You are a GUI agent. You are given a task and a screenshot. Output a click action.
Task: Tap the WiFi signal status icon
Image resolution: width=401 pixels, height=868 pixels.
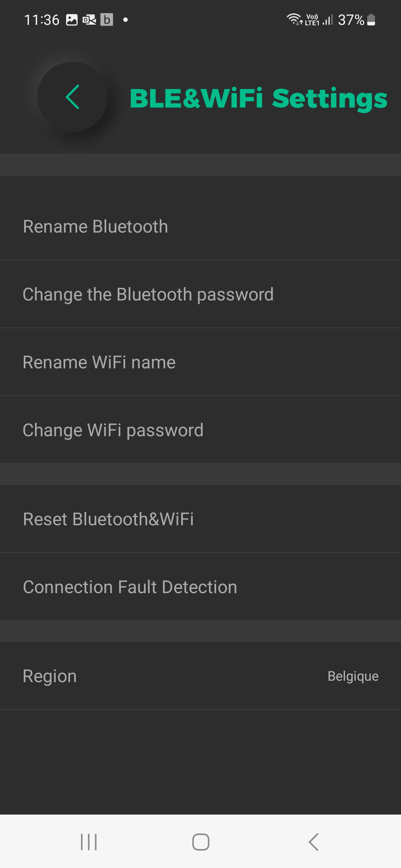294,19
